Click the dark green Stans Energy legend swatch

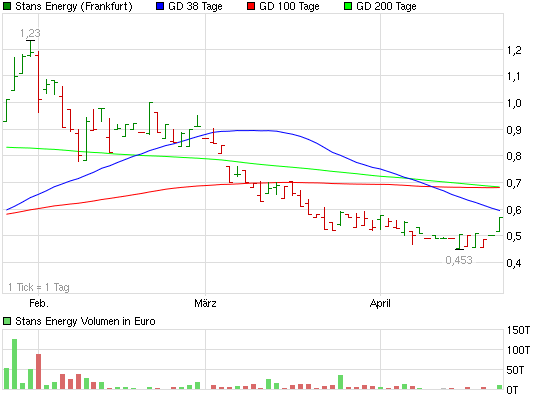(x=7, y=6)
